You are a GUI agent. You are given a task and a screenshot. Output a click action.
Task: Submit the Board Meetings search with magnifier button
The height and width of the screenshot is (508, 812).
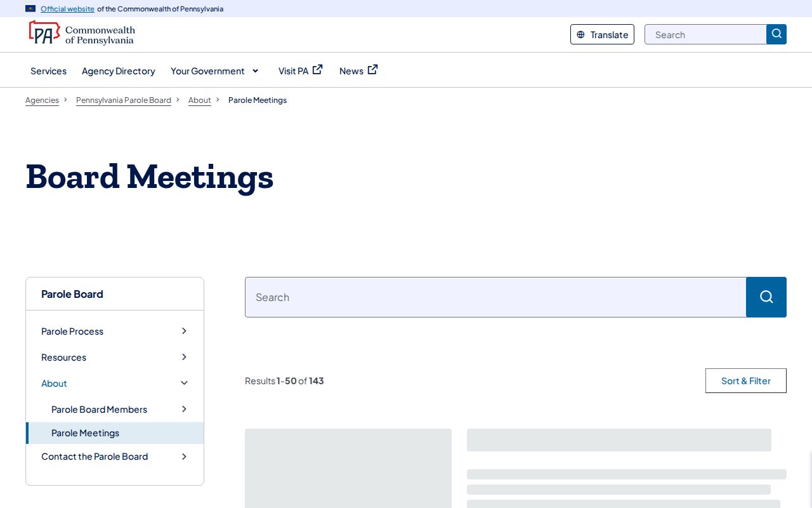point(766,297)
